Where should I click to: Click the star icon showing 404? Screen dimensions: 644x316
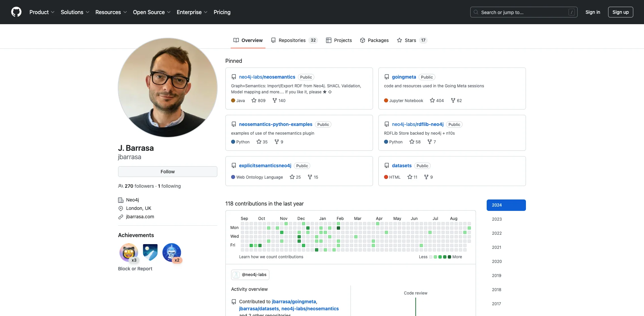click(432, 100)
